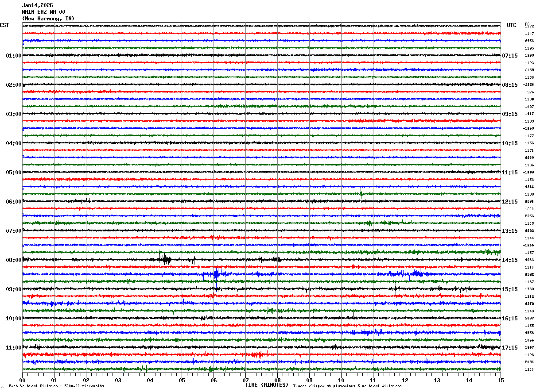The width and height of the screenshot is (536, 392).
Task: Click the DC offset value 1212
Action: (x=529, y=296)
